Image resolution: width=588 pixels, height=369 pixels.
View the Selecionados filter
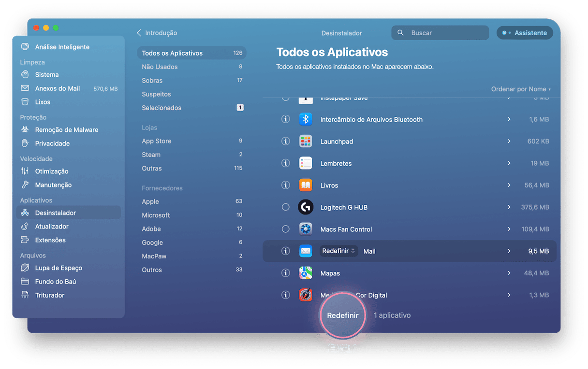point(191,108)
